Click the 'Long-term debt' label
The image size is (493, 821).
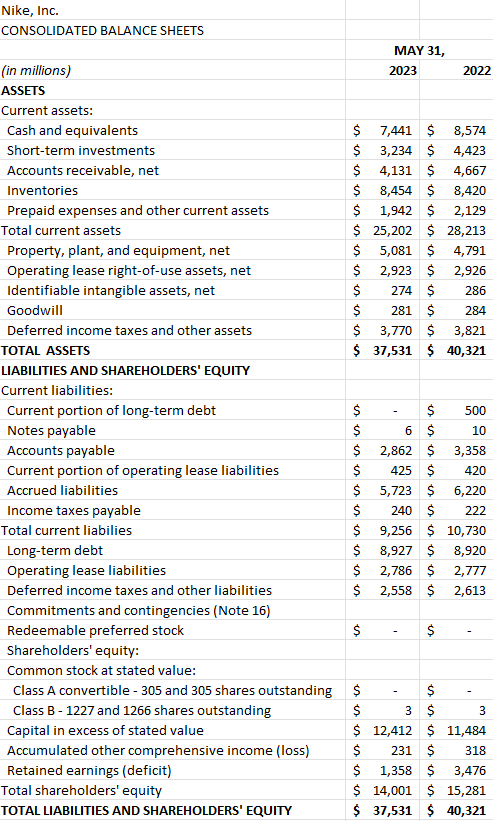55,550
